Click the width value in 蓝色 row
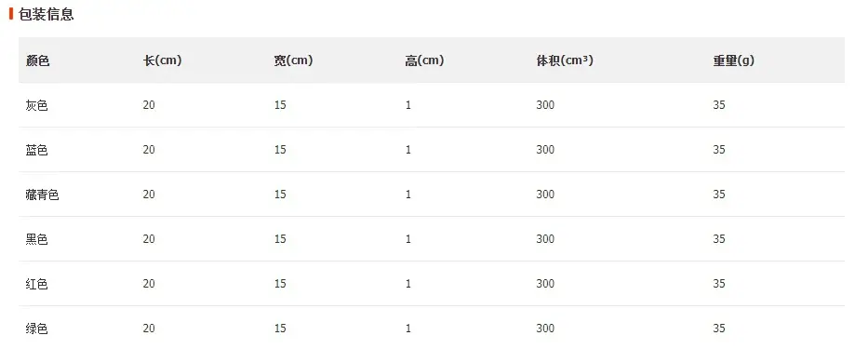Viewport: 868px width, 349px height. [280, 150]
